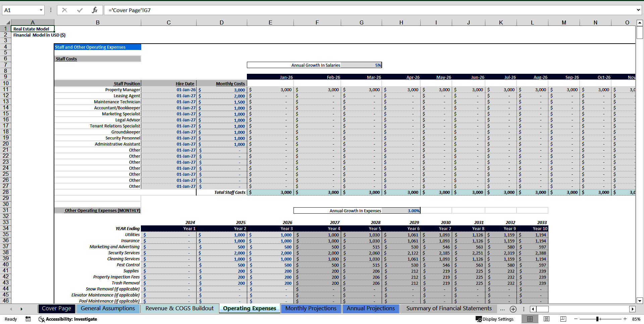Click the Pest Control row label
This screenshot has height=324, width=644.
pos(128,265)
